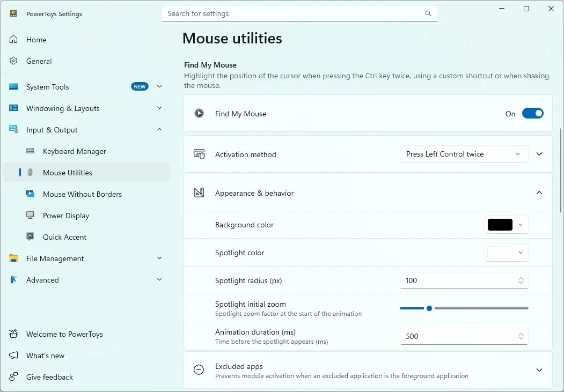Click the File Management folder icon
The width and height of the screenshot is (564, 392).
13,258
